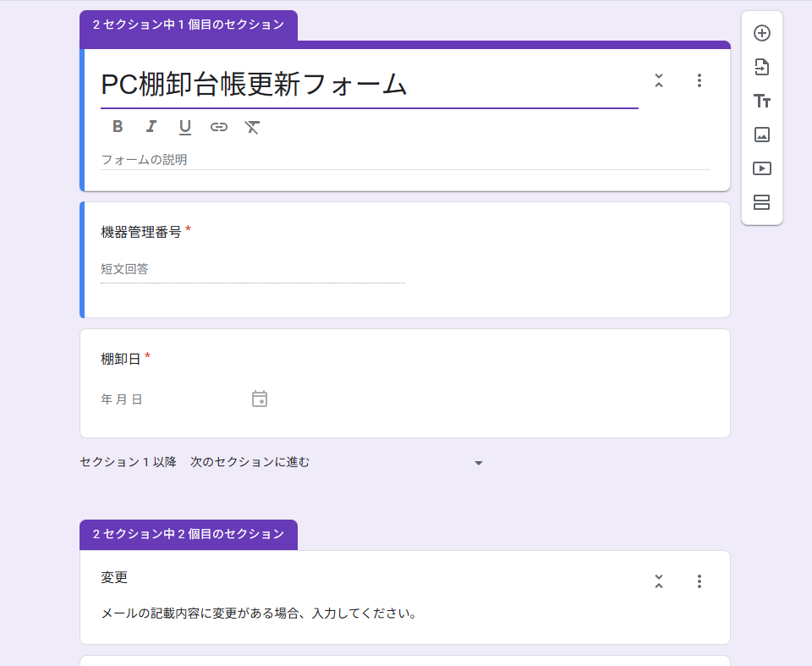Viewport: 812px width, 666px height.
Task: Select the 機器管理番号 question title
Action: pyautogui.click(x=141, y=232)
